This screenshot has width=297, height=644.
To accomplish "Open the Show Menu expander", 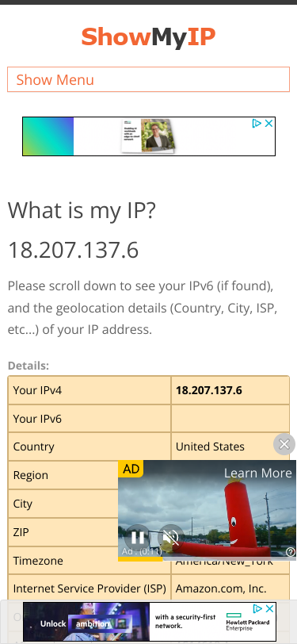I will tap(148, 79).
